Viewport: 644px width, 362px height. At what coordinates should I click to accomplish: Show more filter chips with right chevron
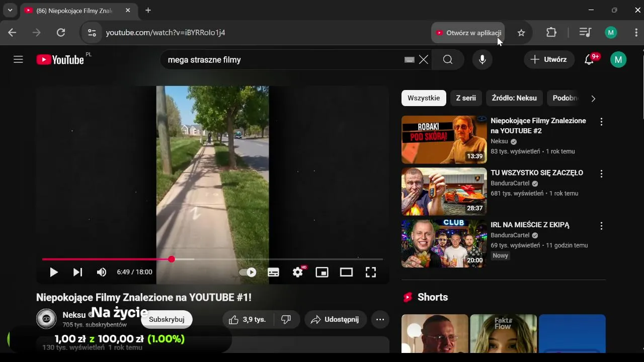pyautogui.click(x=593, y=99)
